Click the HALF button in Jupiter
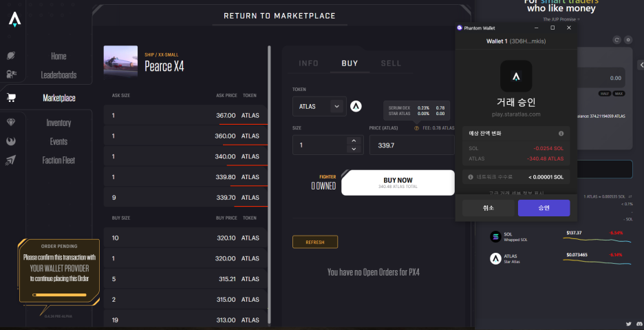644x330 pixels. tap(605, 94)
